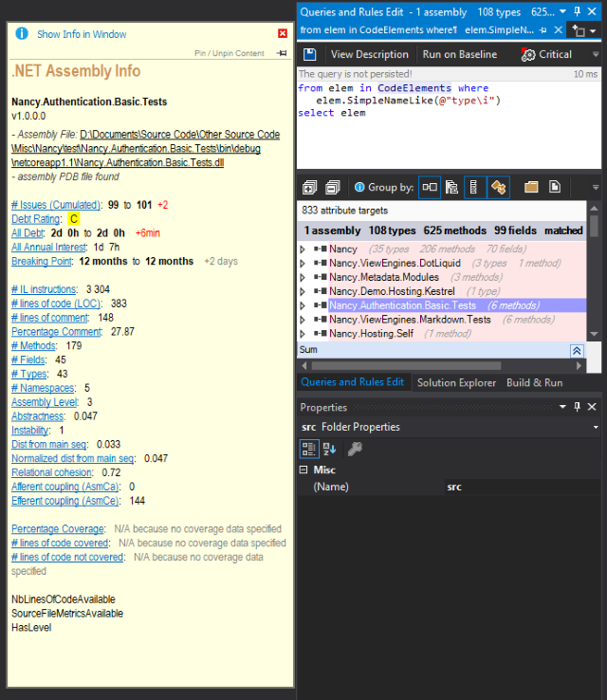This screenshot has width=607, height=700.
Task: Click the Categorized view icon in Properties
Action: [x=309, y=449]
